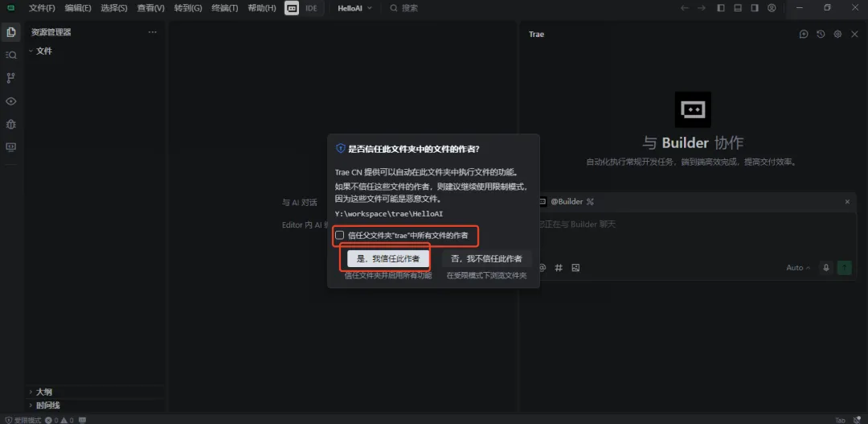Open the 转到(G) menu
Image resolution: width=868 pixels, height=424 pixels.
[x=188, y=8]
